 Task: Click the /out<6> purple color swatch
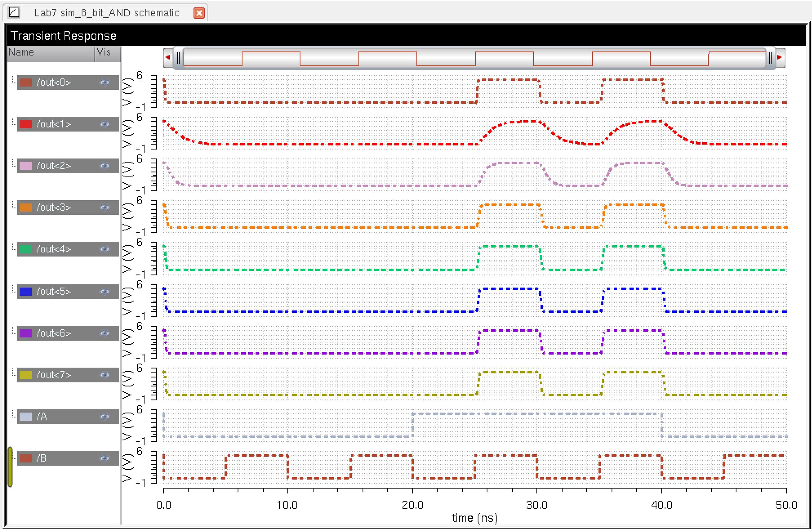26,333
